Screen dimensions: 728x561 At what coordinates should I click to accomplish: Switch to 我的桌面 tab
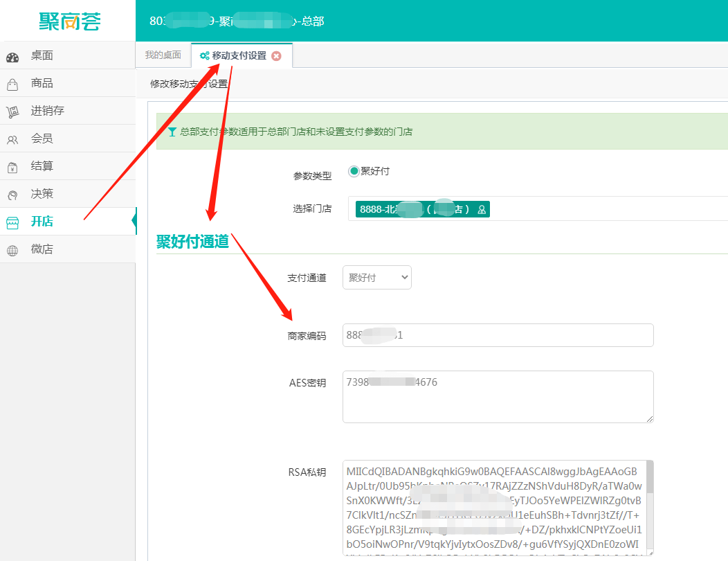(x=163, y=55)
